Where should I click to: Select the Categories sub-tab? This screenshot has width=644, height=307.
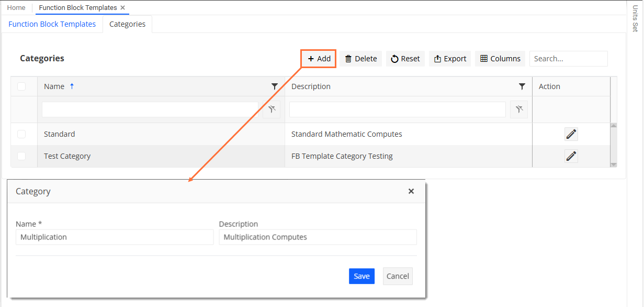click(128, 24)
